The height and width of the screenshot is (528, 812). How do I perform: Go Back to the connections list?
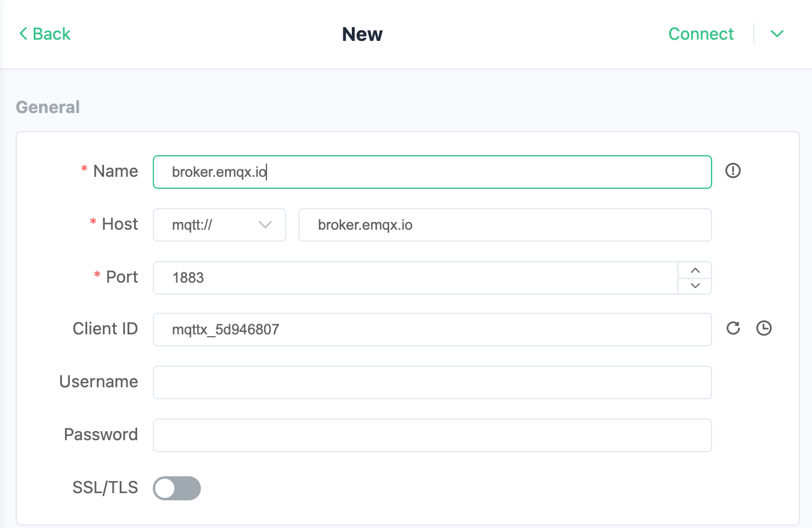coord(44,34)
